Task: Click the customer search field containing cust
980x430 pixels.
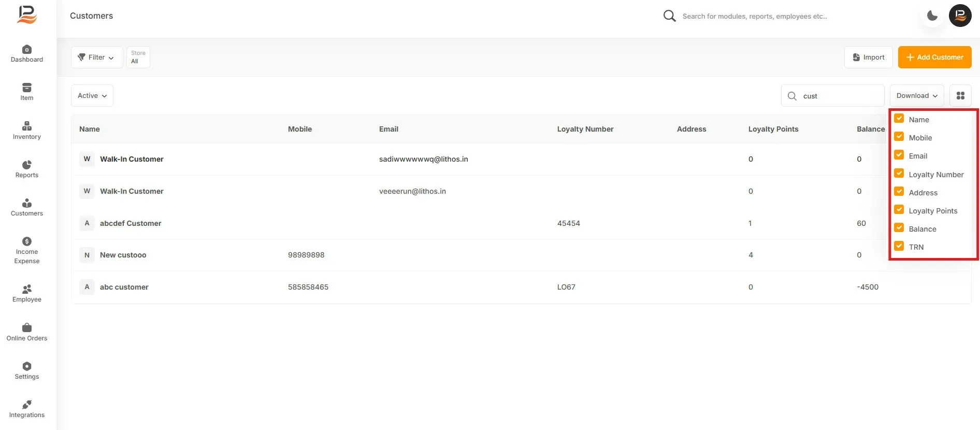Action: click(833, 96)
